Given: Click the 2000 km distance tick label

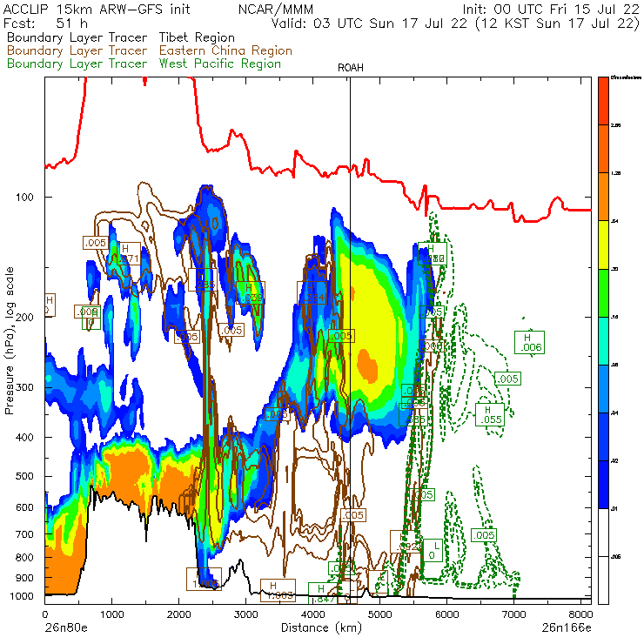Looking at the screenshot, I should click(178, 614).
